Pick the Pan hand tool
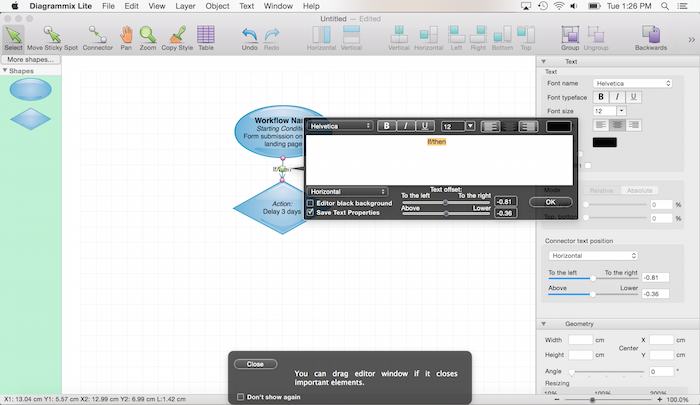700x405 pixels. pos(126,38)
